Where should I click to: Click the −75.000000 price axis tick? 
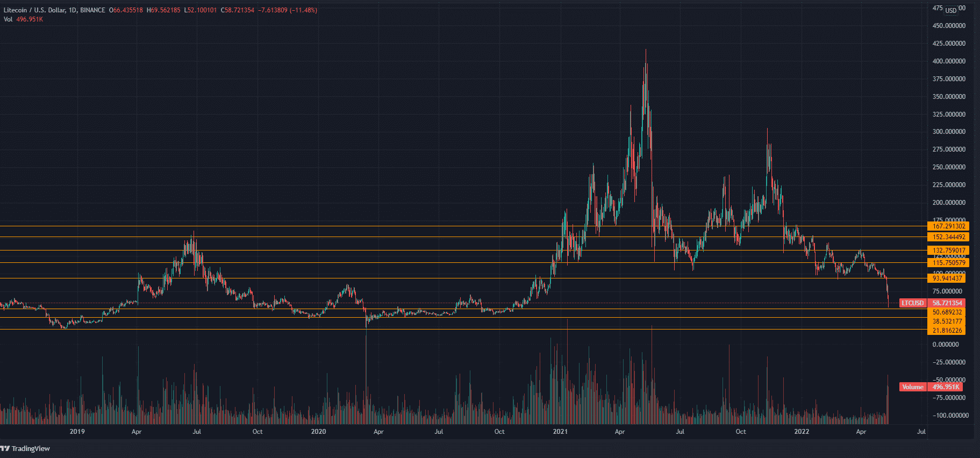[949, 398]
